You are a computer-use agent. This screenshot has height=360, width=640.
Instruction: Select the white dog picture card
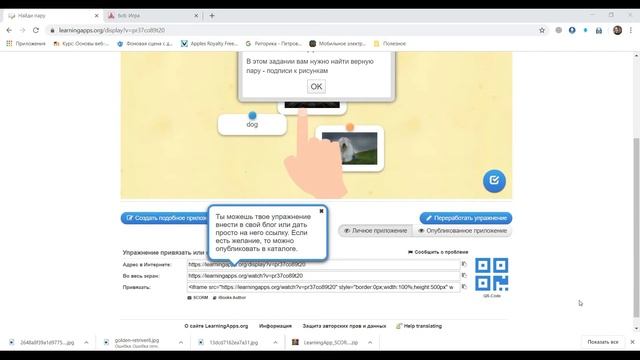pos(350,148)
